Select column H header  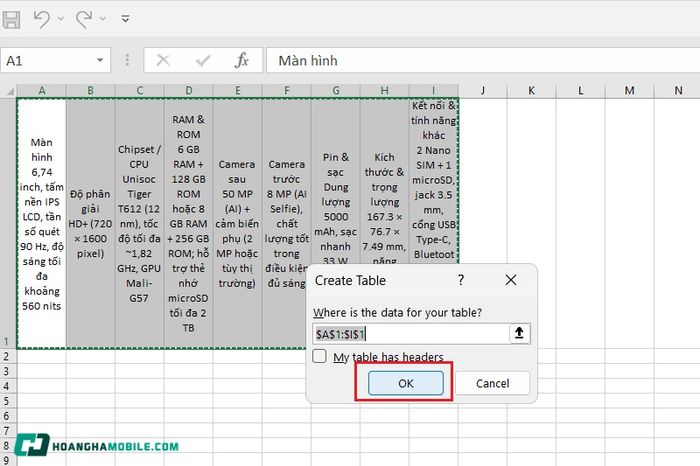[384, 91]
